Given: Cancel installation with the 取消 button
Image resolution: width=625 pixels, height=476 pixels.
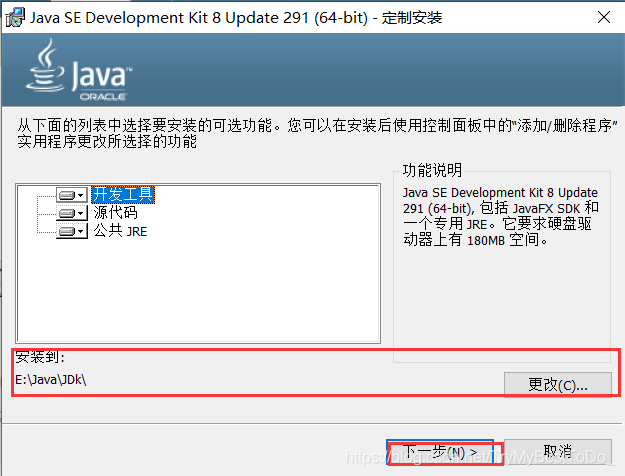Looking at the screenshot, I should click(x=558, y=452).
